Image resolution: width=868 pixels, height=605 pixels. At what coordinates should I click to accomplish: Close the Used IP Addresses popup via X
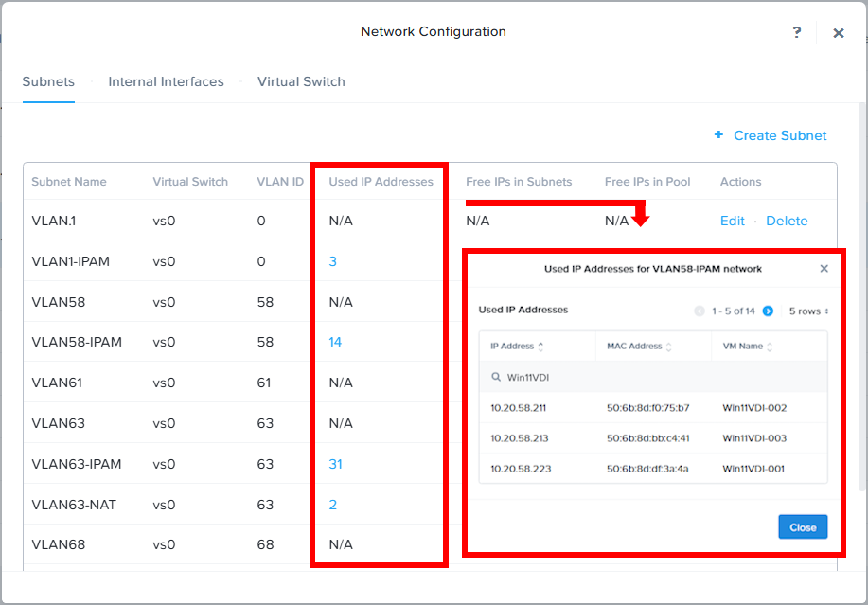[824, 269]
